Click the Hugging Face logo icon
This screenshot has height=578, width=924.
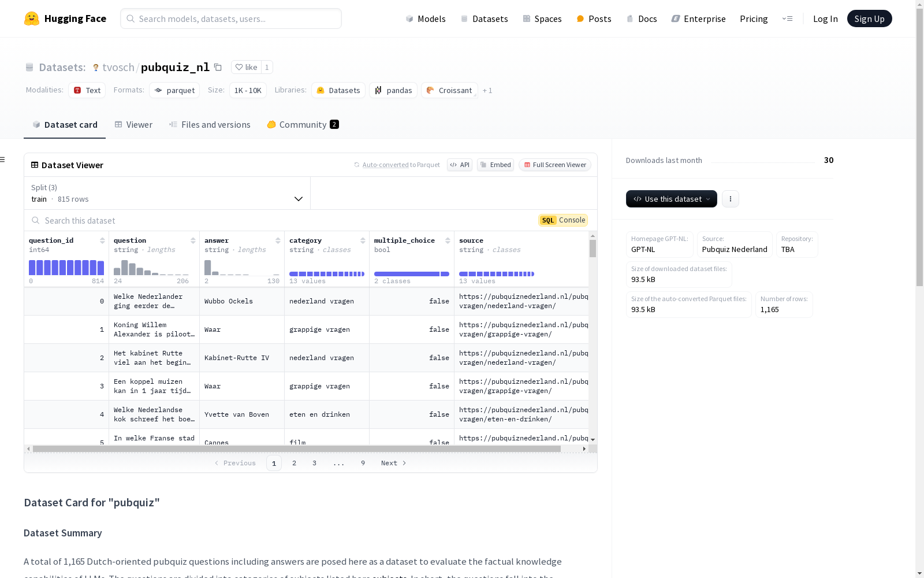32,18
